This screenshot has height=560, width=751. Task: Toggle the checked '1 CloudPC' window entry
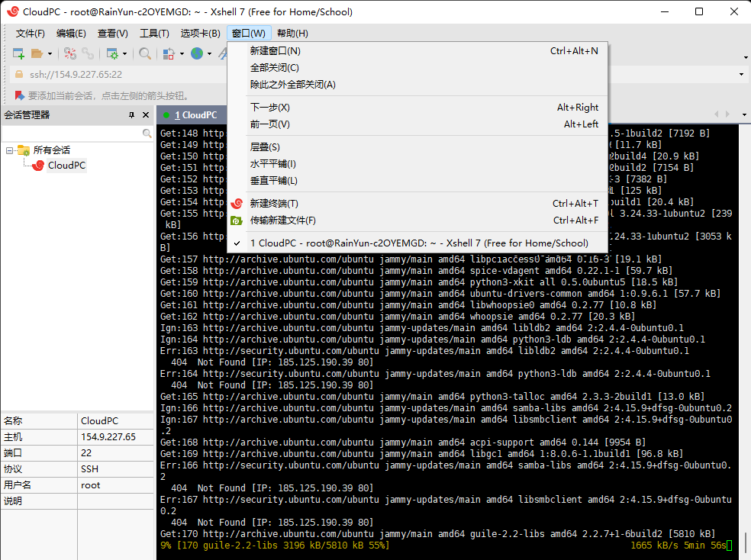coord(417,243)
